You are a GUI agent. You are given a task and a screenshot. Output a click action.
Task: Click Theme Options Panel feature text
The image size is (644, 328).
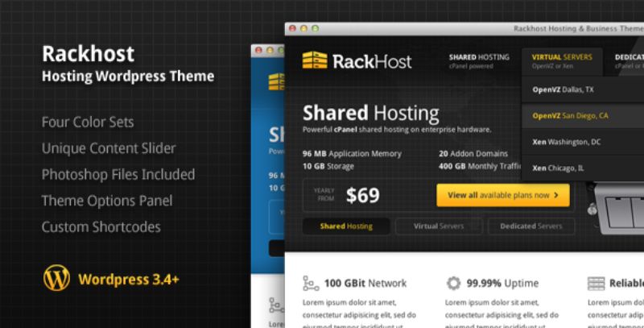pos(107,201)
